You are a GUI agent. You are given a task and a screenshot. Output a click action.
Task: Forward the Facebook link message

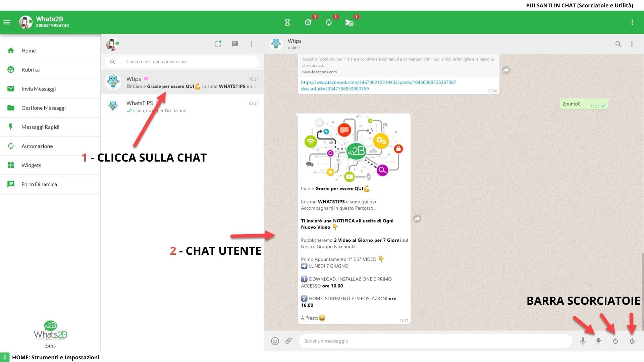506,70
